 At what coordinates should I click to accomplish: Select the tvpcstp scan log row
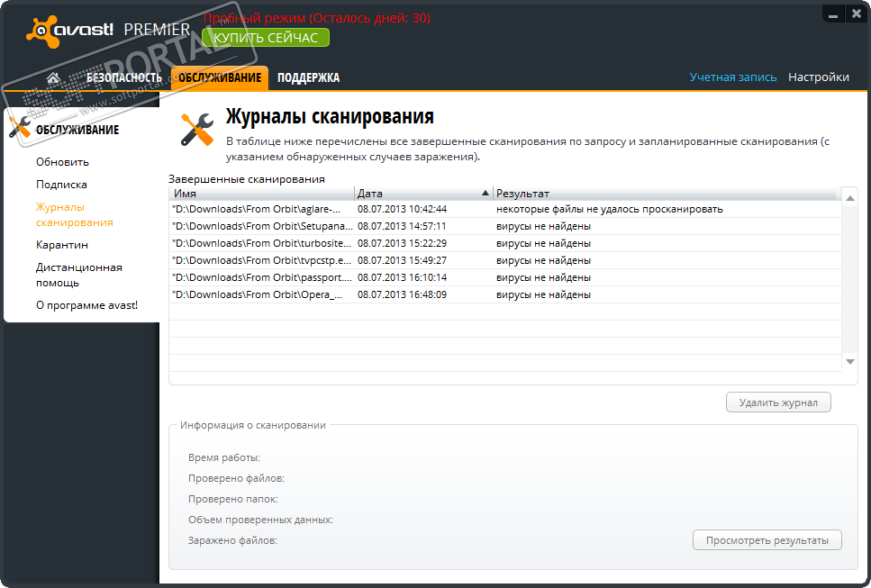tap(505, 261)
